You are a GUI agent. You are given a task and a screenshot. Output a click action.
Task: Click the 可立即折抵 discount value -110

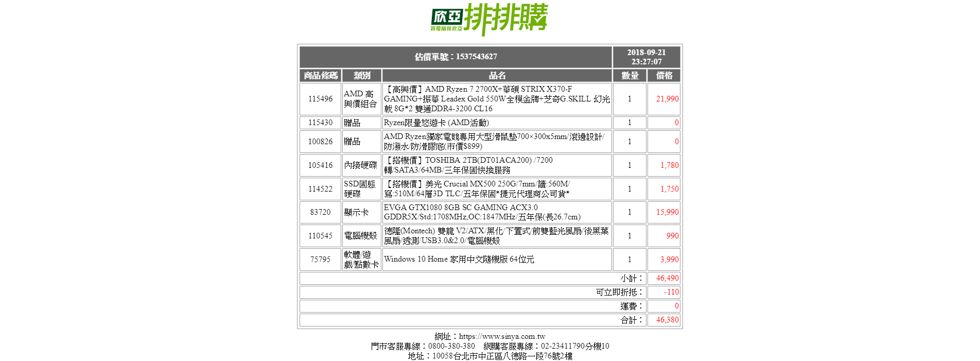pos(671,292)
